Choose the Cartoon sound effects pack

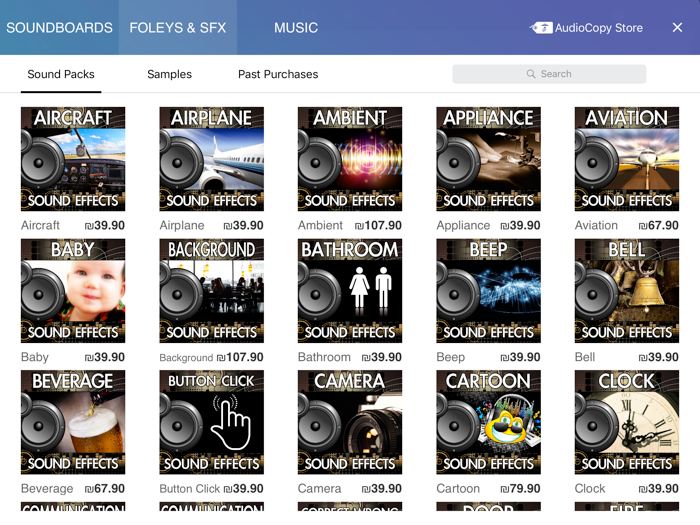(488, 422)
